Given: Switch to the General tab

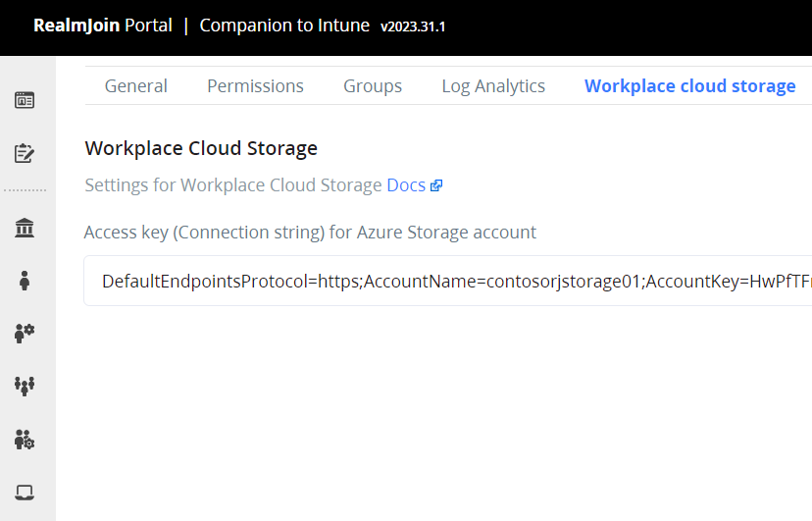Looking at the screenshot, I should pyautogui.click(x=135, y=86).
